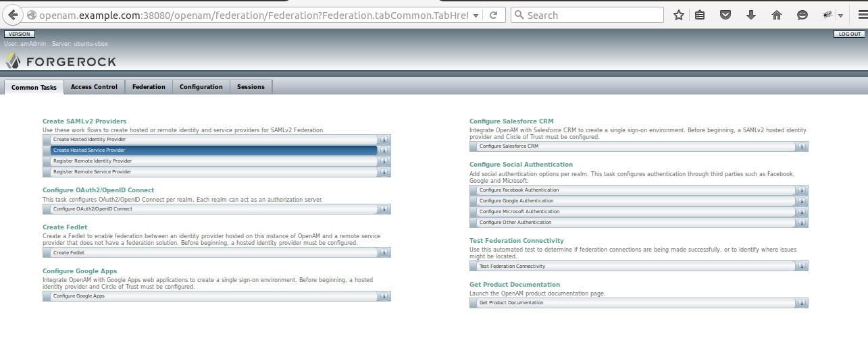Viewport: 868px width, 338px height.
Task: Click the Configure Social Authentication heading
Action: click(521, 165)
